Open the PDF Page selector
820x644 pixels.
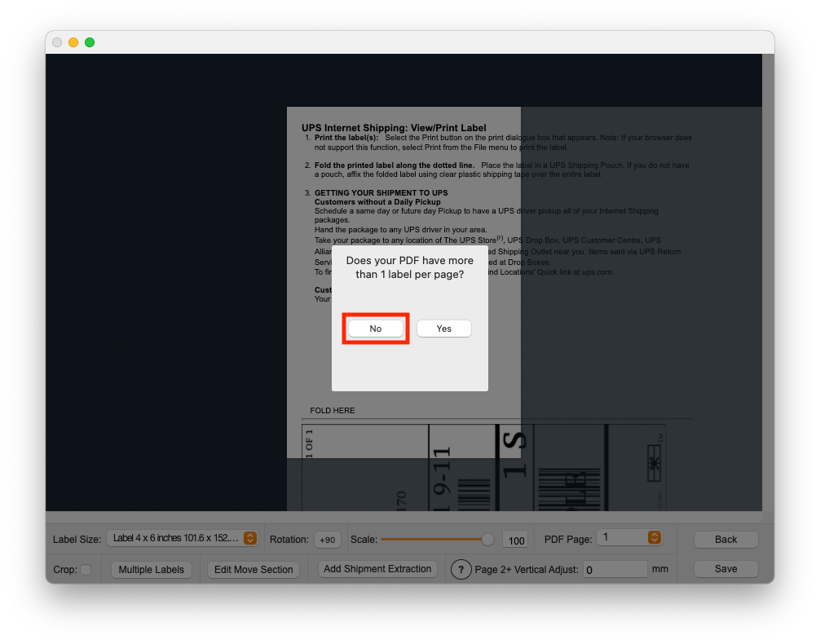click(629, 537)
